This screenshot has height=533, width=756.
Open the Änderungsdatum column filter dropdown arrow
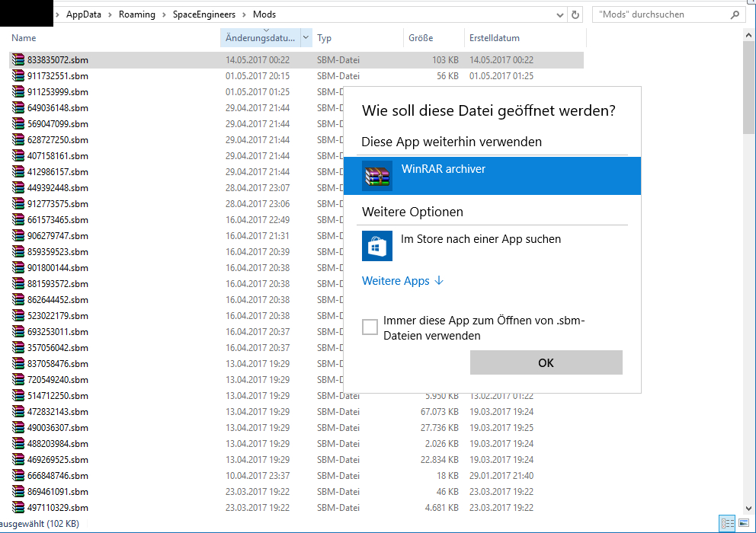click(x=306, y=37)
